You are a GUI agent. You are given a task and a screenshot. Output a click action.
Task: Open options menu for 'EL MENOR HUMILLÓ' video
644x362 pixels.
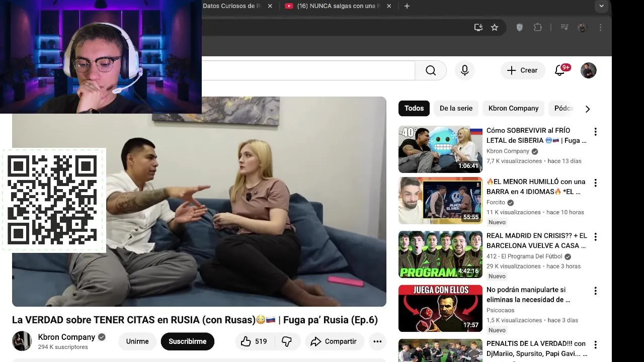click(x=595, y=183)
